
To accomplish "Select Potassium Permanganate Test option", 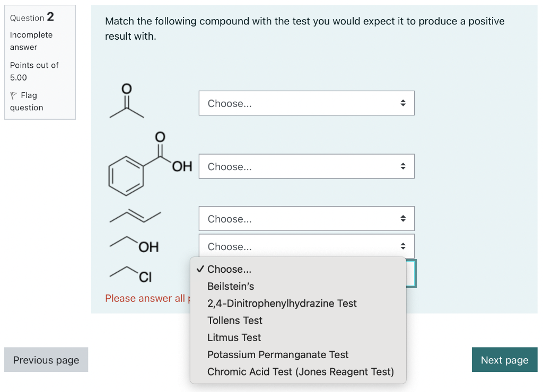I will coord(278,355).
